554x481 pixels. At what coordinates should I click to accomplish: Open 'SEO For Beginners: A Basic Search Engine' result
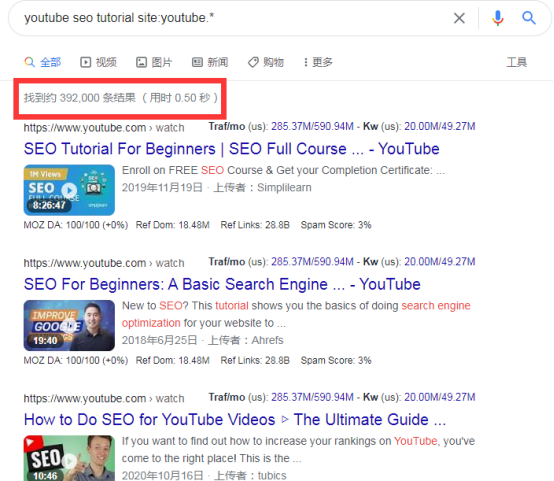click(222, 284)
